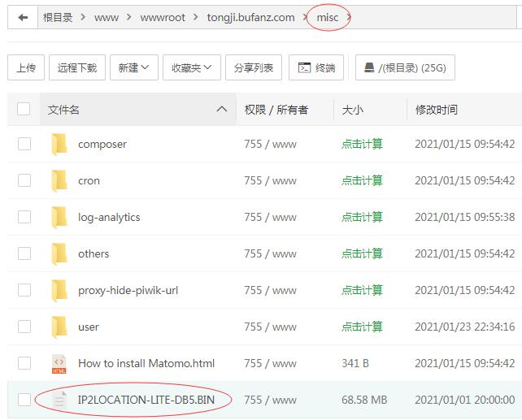Open the 终端 button
The height and width of the screenshot is (420, 522).
(x=316, y=67)
